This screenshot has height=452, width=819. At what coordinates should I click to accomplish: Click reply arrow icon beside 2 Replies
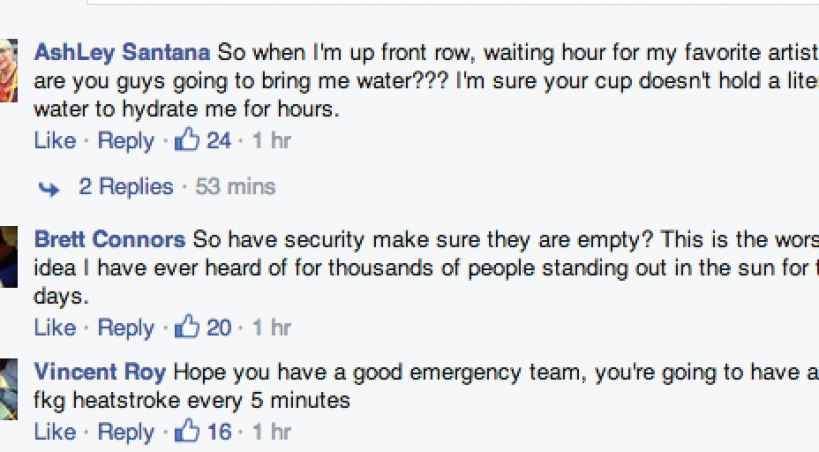(48, 187)
